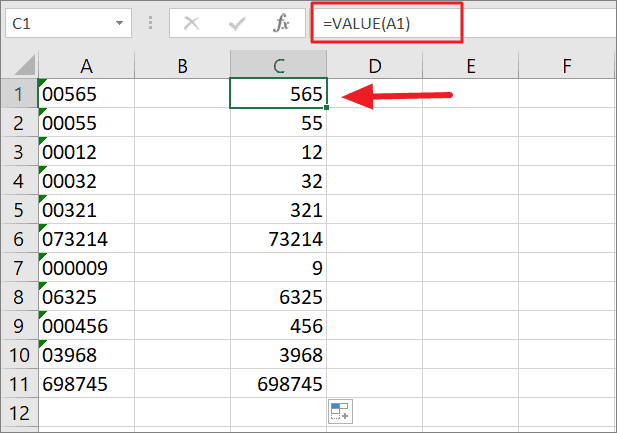Click the Enter checkmark formula bar icon
Screen dimensions: 617x433
237,24
